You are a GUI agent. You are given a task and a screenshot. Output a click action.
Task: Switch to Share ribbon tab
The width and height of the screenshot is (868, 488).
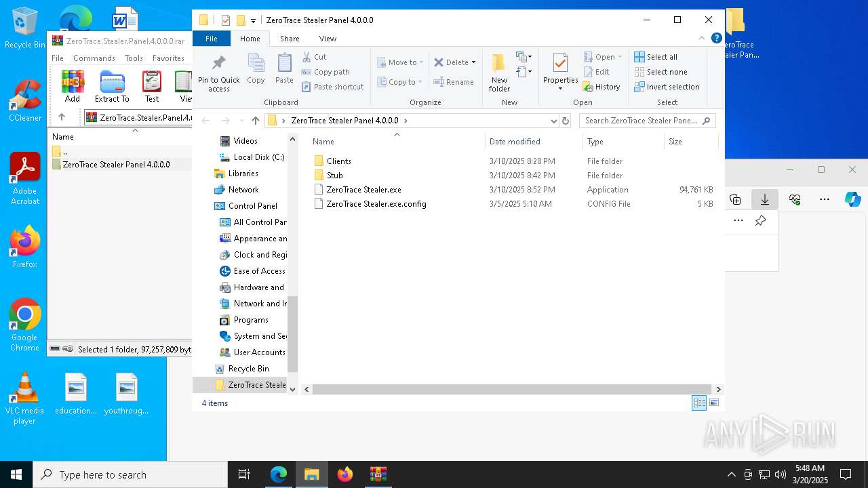(x=290, y=39)
